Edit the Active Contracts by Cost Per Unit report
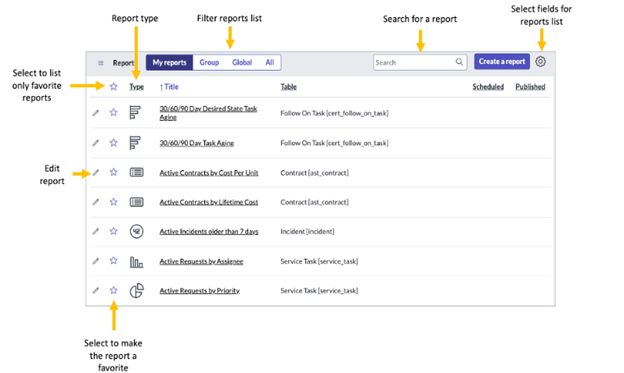Screen dimensions: 624x373 pyautogui.click(x=96, y=172)
